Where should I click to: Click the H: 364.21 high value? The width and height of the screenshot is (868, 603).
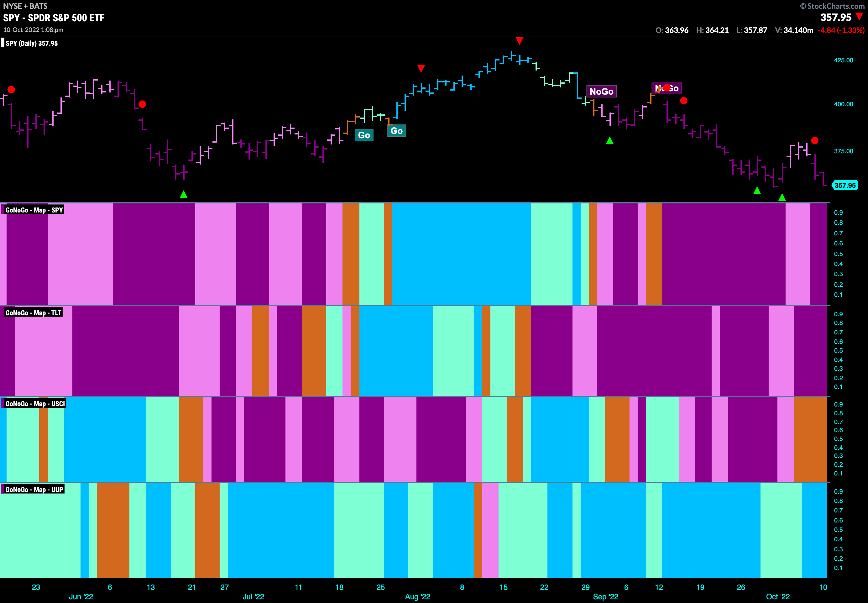(x=712, y=30)
